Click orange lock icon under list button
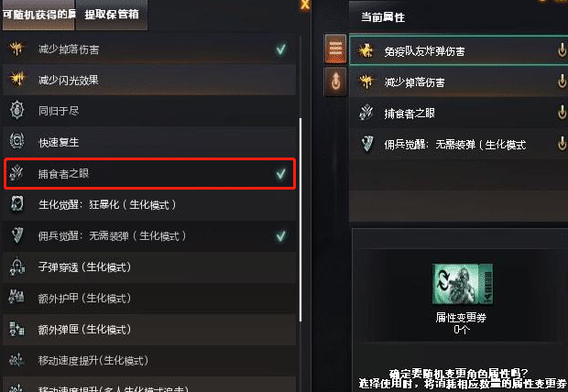This screenshot has height=392, width=568. 335,82
